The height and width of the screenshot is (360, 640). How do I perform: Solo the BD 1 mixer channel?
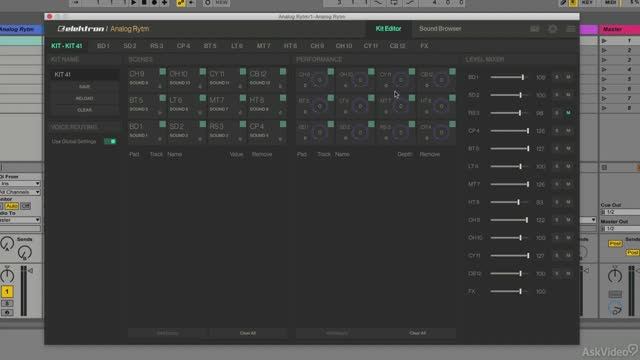point(556,77)
